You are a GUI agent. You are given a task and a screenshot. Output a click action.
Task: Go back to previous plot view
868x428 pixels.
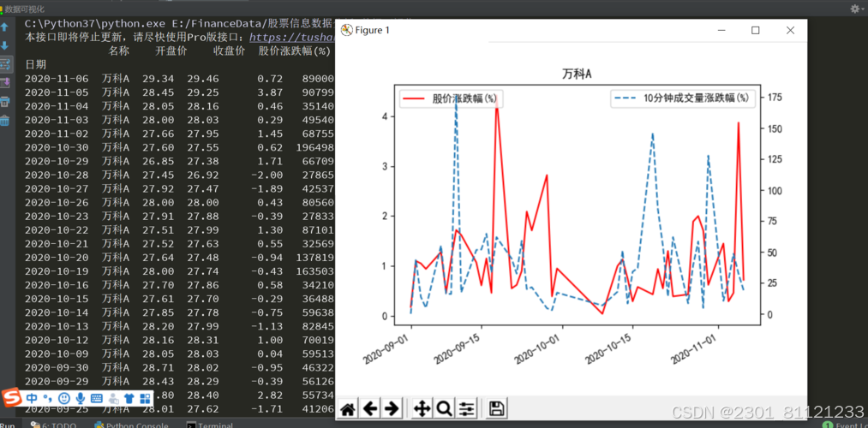click(x=369, y=408)
